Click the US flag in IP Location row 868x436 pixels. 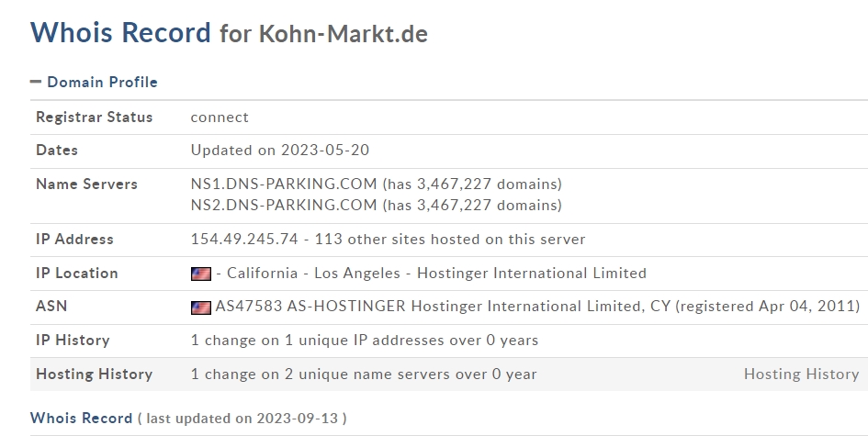point(201,274)
